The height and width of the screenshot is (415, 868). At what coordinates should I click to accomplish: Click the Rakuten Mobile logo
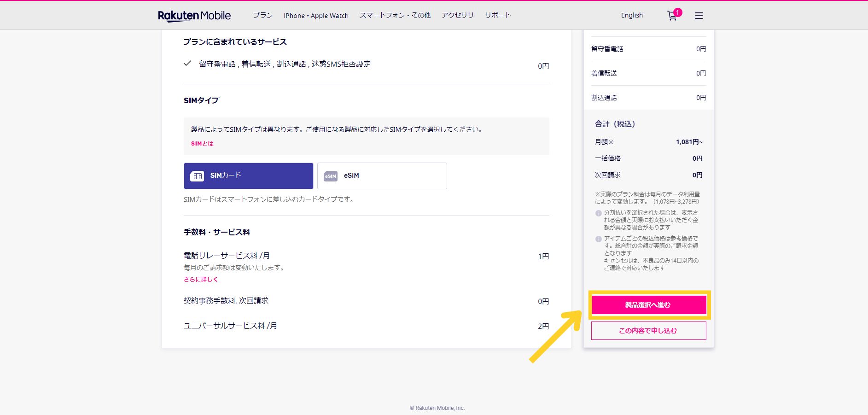[x=194, y=16]
